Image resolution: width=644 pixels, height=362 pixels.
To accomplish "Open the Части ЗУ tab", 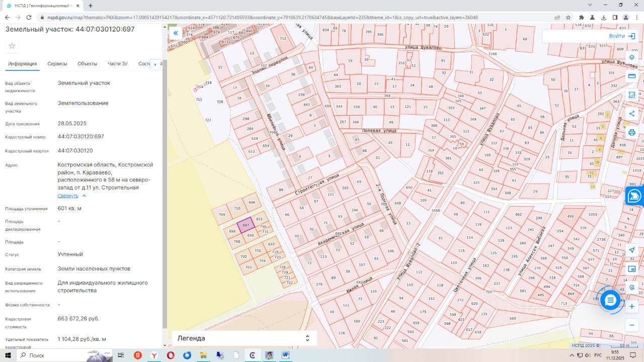I will pos(118,64).
